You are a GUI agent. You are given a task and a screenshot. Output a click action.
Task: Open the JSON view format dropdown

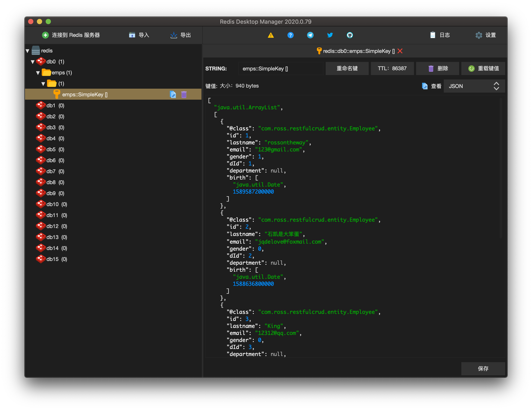tap(474, 86)
